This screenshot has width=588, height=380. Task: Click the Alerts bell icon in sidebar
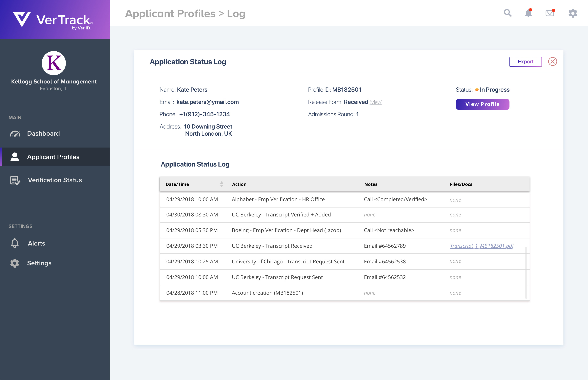tap(15, 243)
